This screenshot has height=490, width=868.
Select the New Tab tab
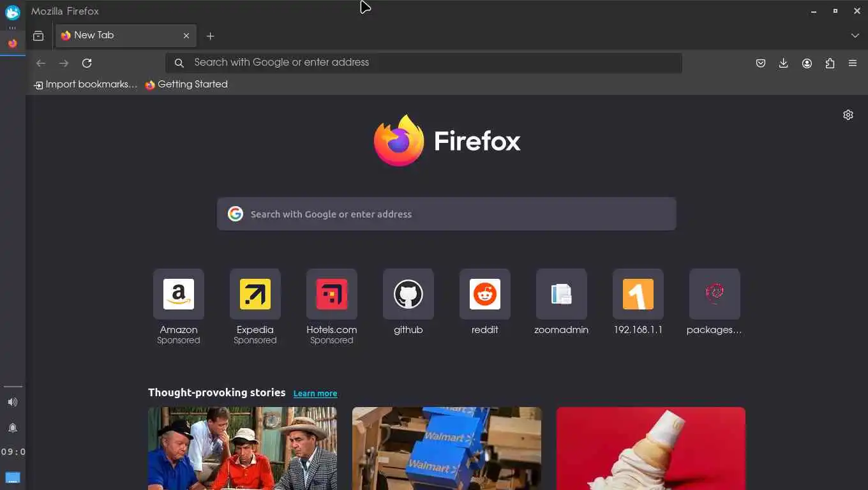tap(126, 36)
